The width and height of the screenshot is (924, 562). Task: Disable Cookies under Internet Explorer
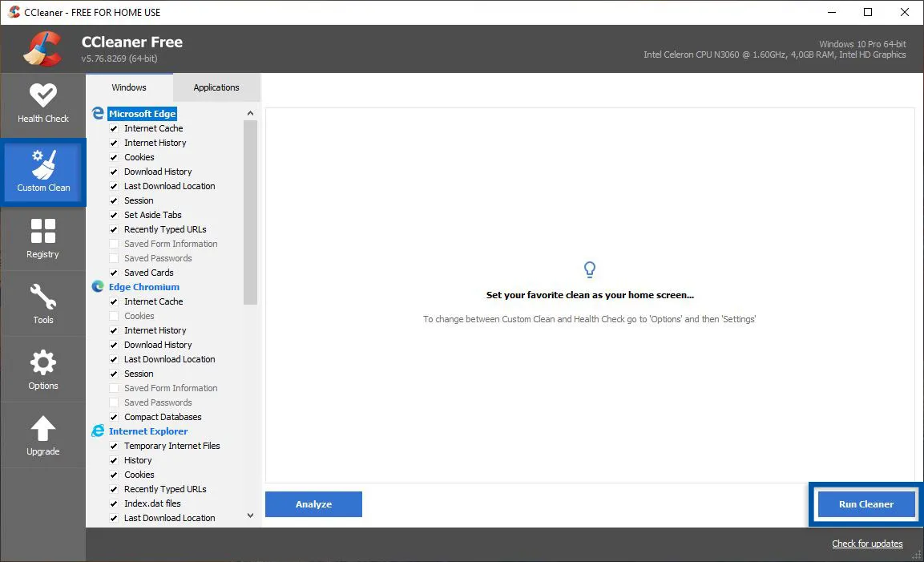[x=115, y=475]
